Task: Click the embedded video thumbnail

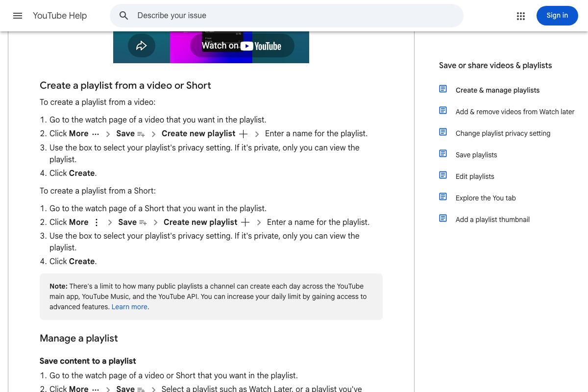Action: tap(211, 47)
